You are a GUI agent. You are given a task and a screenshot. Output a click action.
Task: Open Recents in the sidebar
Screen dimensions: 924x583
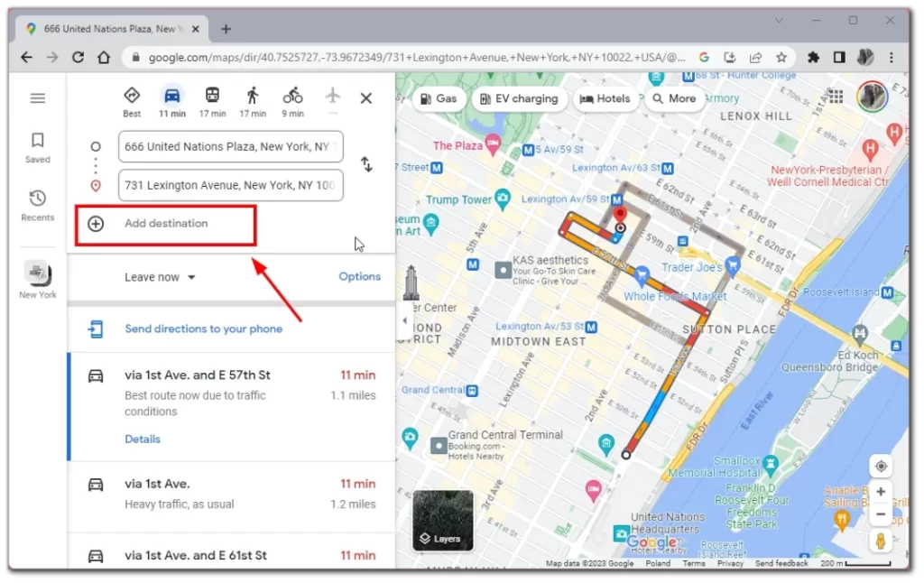(38, 205)
